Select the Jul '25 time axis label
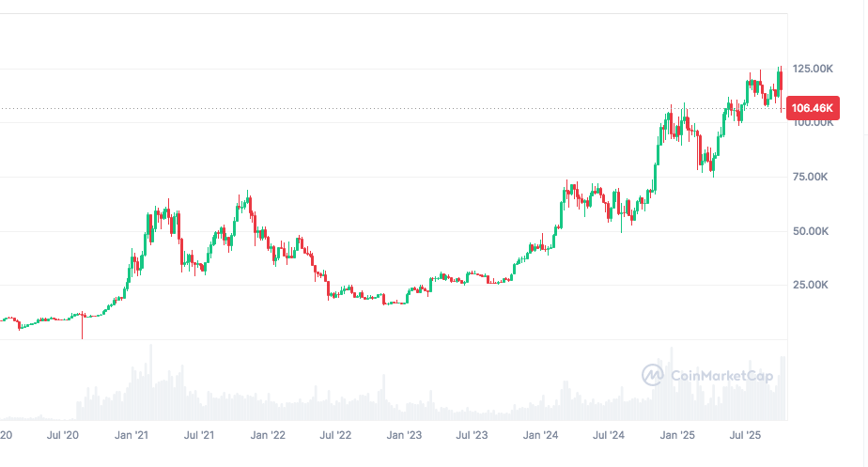Viewport: 868px width, 467px height. 746,436
